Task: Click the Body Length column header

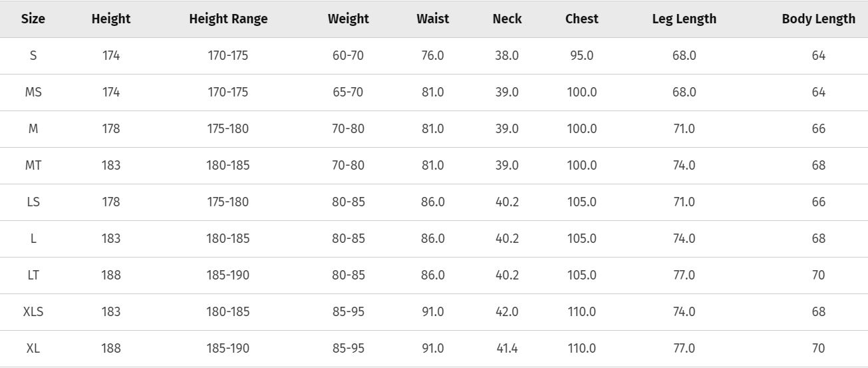Action: tap(819, 19)
